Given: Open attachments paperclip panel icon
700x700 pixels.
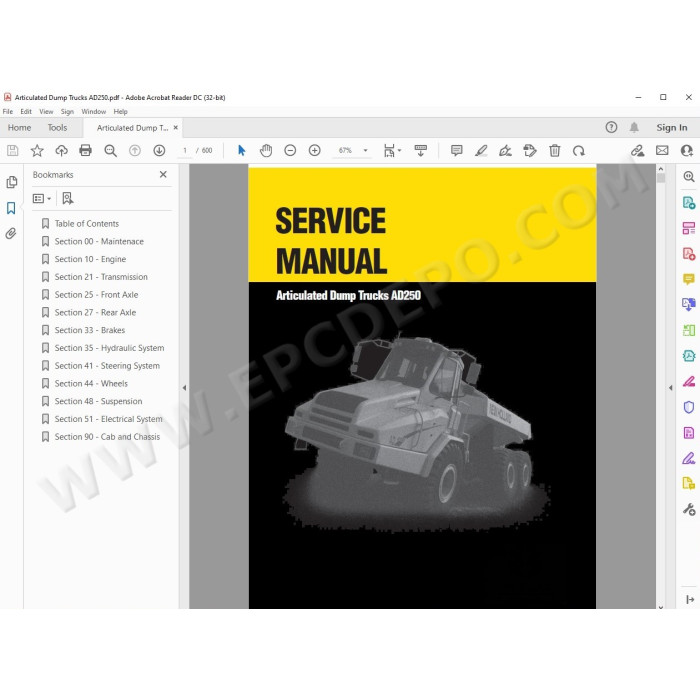Looking at the screenshot, I should point(11,233).
